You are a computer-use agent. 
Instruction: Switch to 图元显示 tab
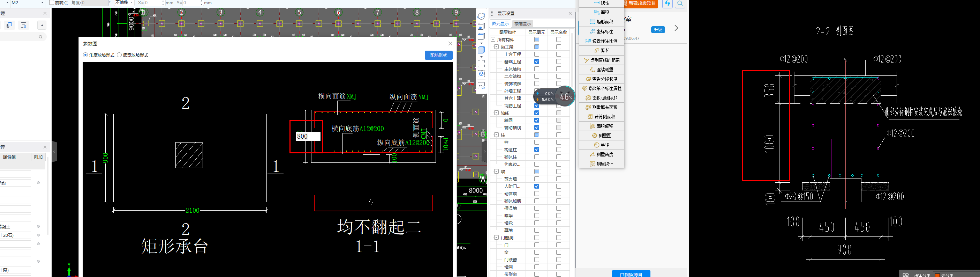tap(500, 24)
